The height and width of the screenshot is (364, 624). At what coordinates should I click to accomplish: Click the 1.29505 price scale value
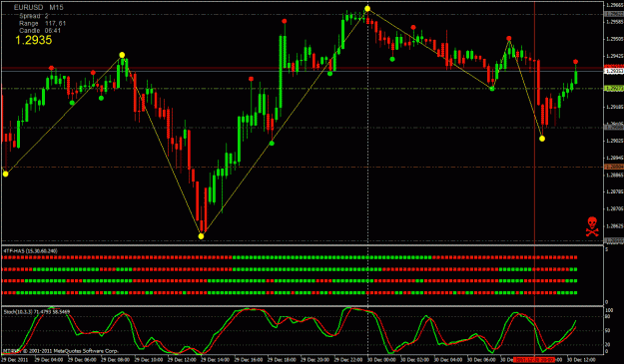click(x=615, y=39)
